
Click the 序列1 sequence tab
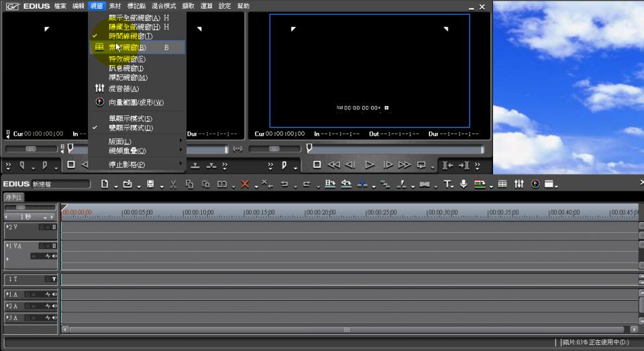click(x=13, y=197)
